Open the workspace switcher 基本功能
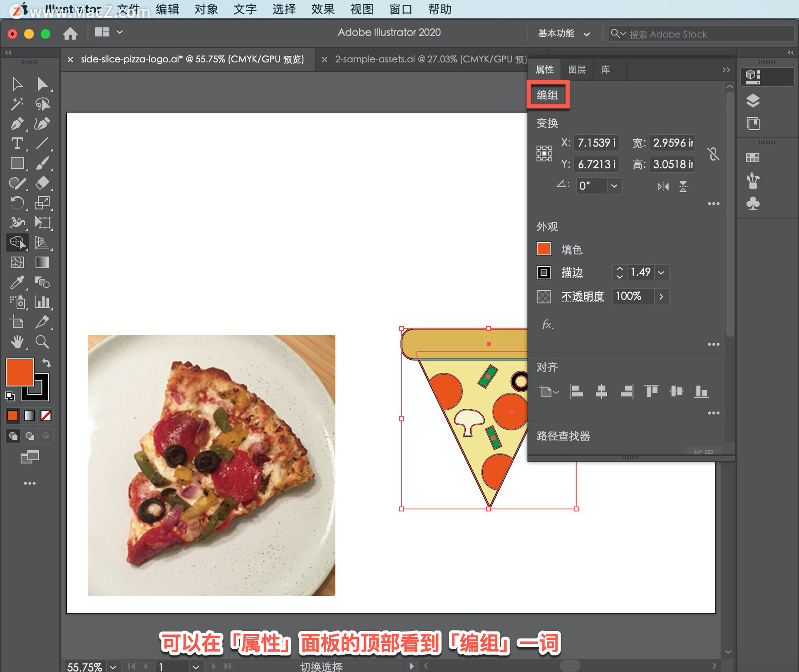 (563, 34)
